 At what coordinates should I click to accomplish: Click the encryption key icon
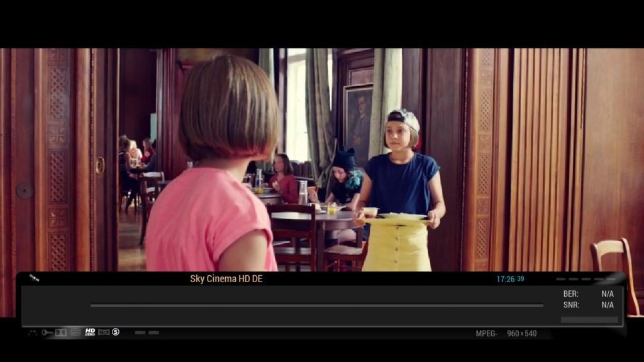point(47,332)
